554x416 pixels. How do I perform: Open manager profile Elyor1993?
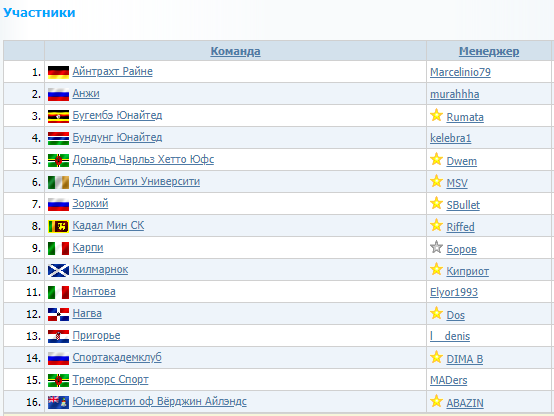pyautogui.click(x=454, y=292)
